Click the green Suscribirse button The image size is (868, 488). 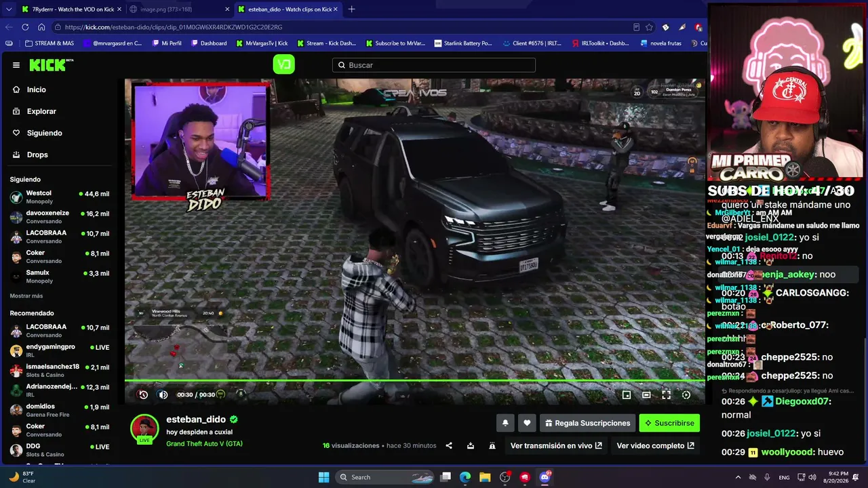point(669,423)
